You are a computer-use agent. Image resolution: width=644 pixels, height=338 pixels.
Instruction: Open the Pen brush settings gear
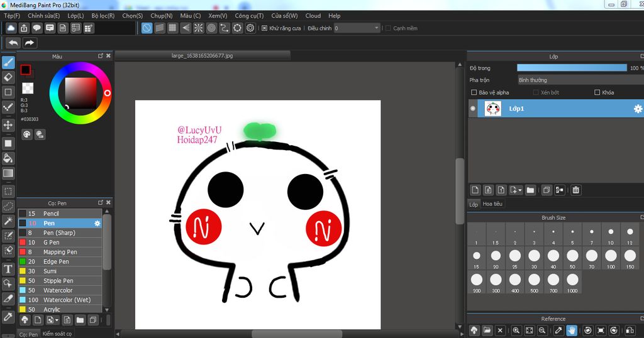coord(97,223)
